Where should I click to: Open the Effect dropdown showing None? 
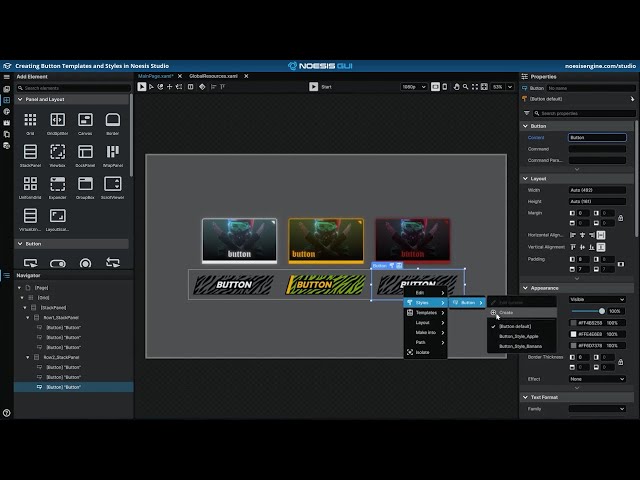[x=597, y=379]
